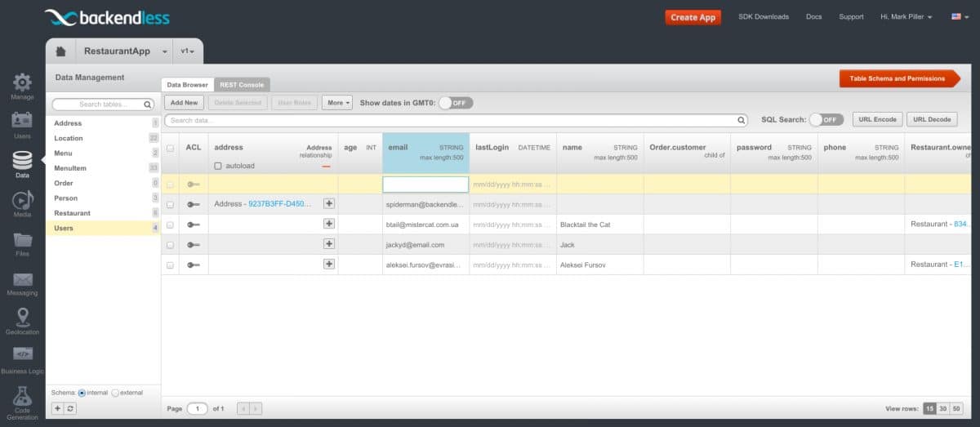Show 50 rows per page

956,408
